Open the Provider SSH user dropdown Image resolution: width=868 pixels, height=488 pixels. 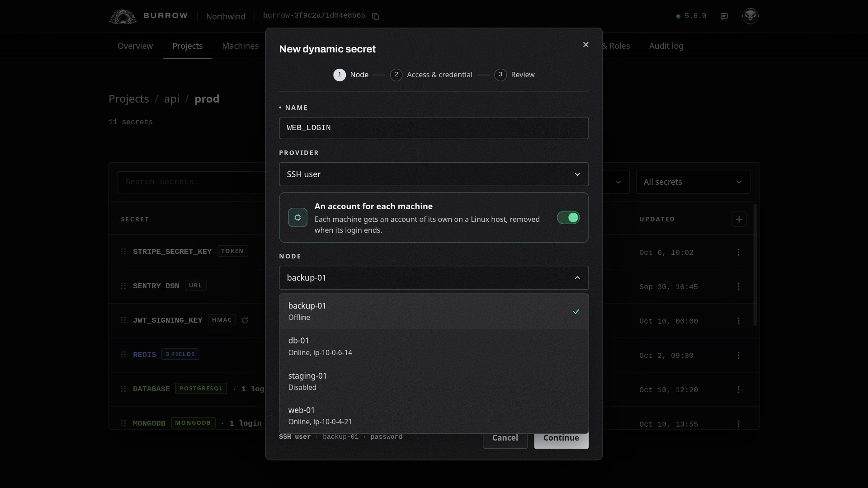434,174
